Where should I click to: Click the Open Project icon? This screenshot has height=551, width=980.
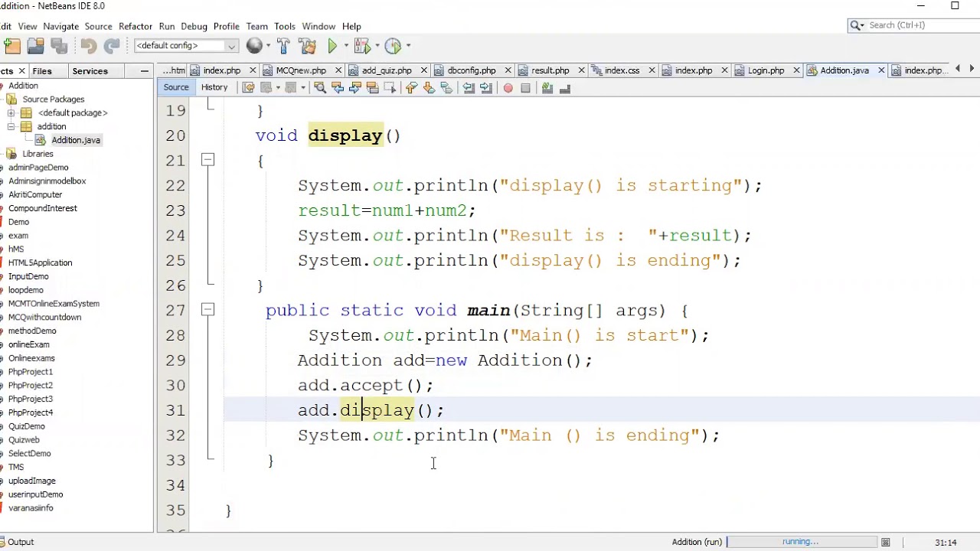(35, 46)
